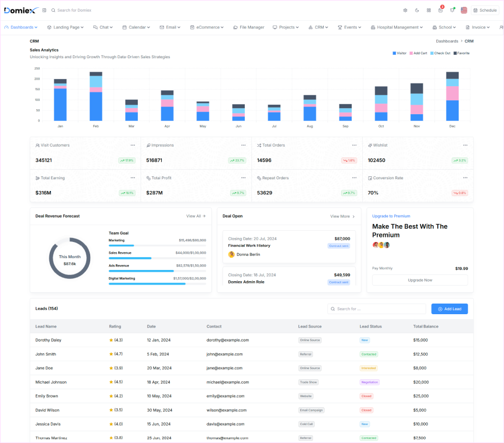
Task: Open notifications via the bell icon
Action: click(452, 10)
